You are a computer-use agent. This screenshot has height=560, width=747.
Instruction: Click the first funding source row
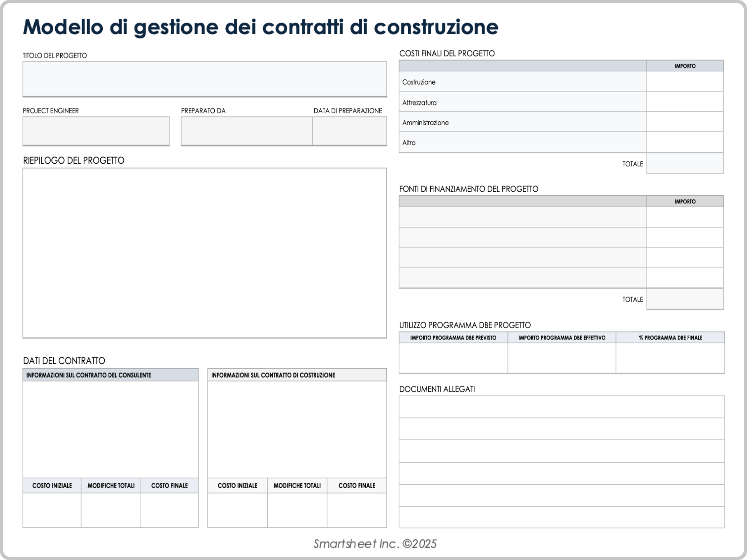pyautogui.click(x=523, y=217)
